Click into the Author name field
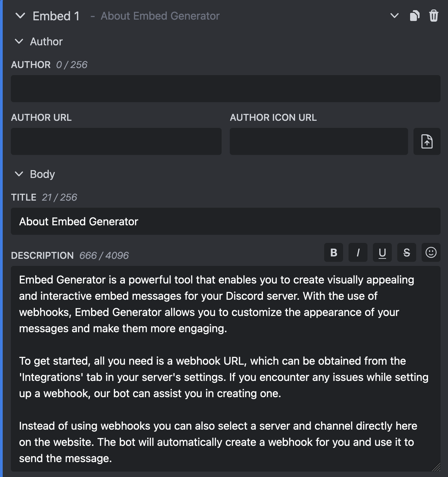Viewport: 448px width, 477px height. click(x=225, y=89)
